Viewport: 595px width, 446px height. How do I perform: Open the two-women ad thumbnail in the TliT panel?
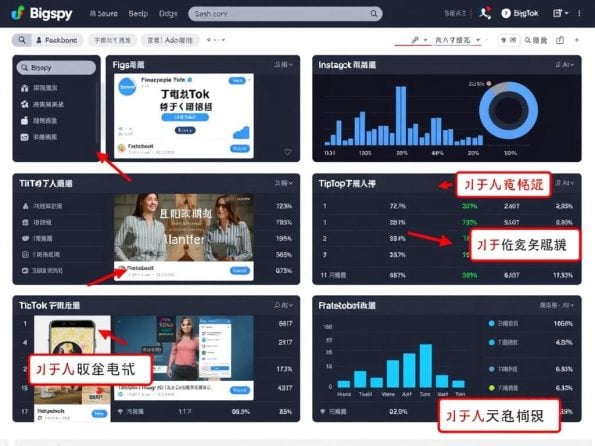184,227
